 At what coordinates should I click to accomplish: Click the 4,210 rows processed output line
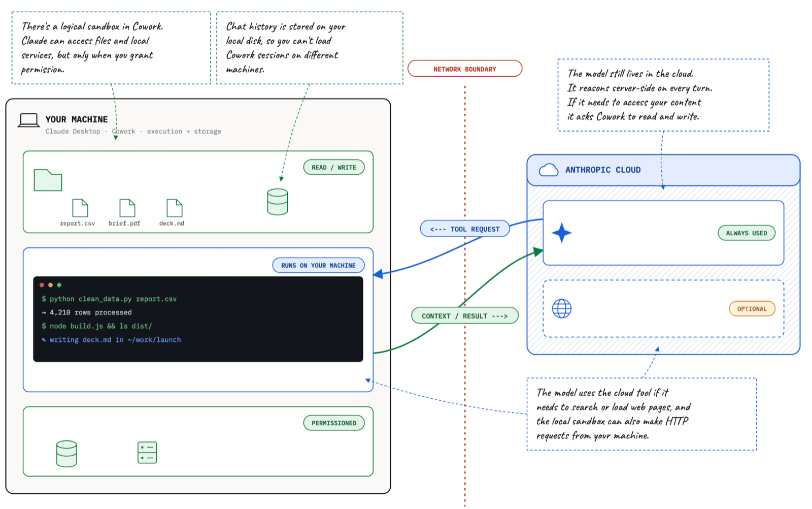point(86,312)
